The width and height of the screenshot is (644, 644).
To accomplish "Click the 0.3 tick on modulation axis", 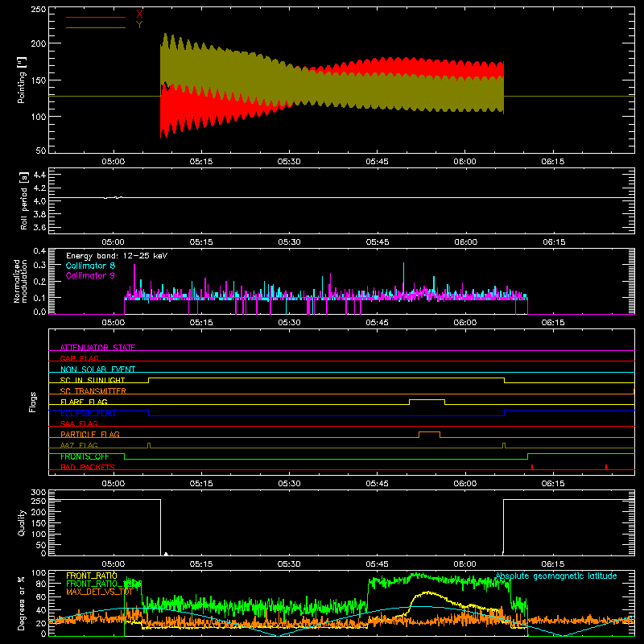I will [x=39, y=265].
